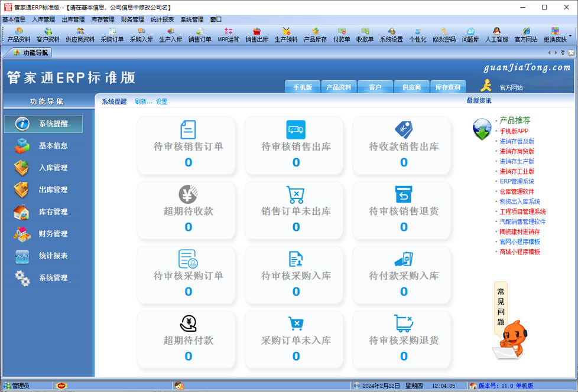Launch MRP运算 from the toolbar

(228, 35)
